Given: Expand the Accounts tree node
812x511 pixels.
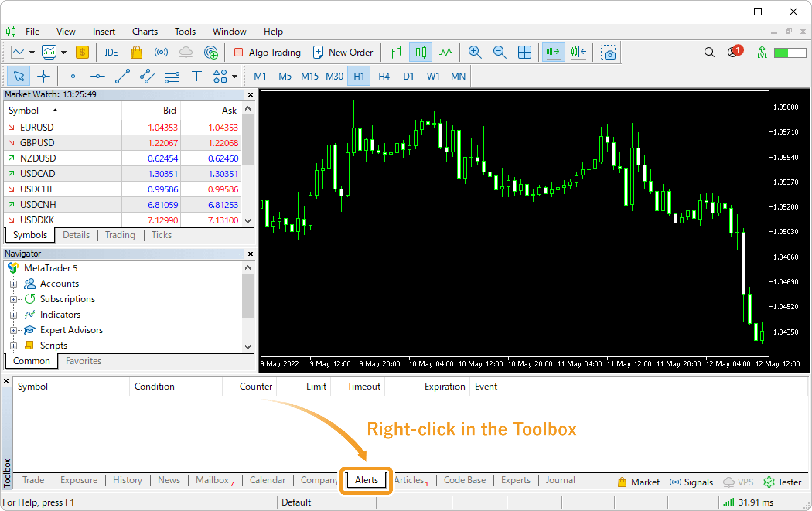Looking at the screenshot, I should click(x=14, y=284).
